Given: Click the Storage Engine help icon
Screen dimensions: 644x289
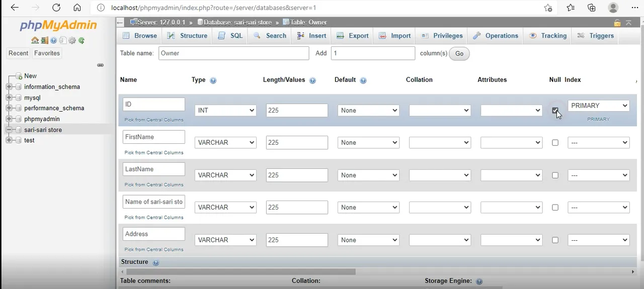Looking at the screenshot, I should (479, 281).
